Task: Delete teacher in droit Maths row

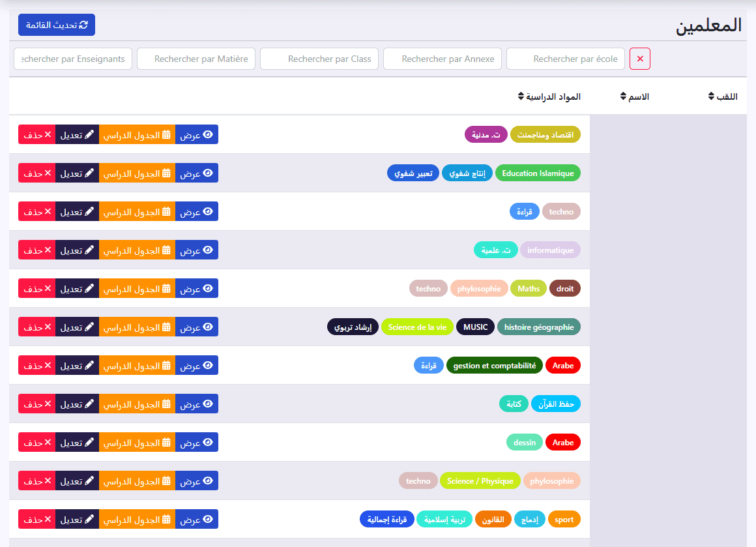Action: (x=37, y=288)
